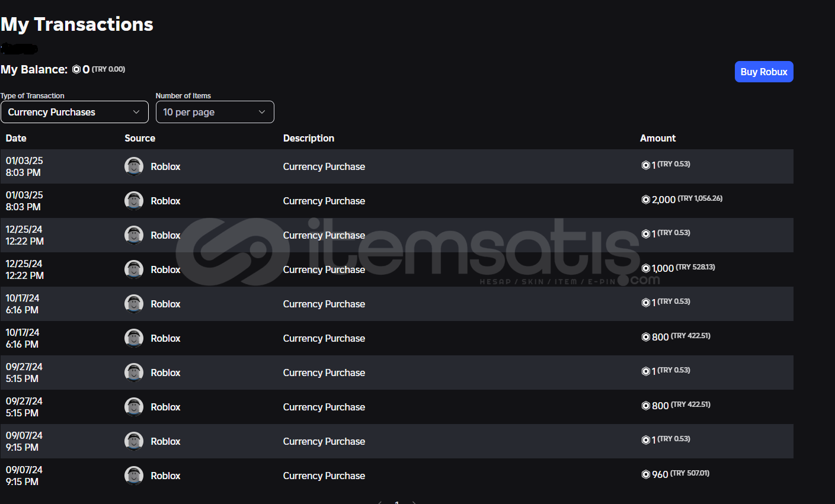835x504 pixels.
Task: Click the chevron arrow beside Currency Purchases
Action: pyautogui.click(x=136, y=112)
